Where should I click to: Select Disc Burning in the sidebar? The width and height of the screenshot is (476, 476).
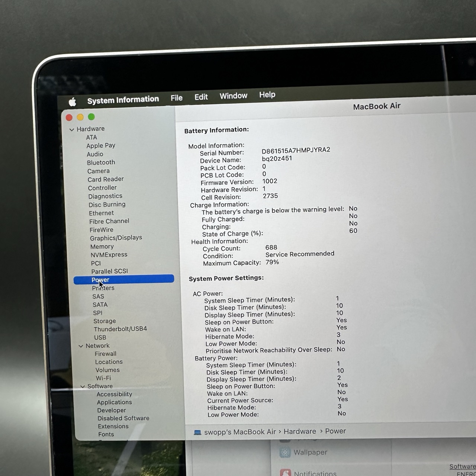107,205
